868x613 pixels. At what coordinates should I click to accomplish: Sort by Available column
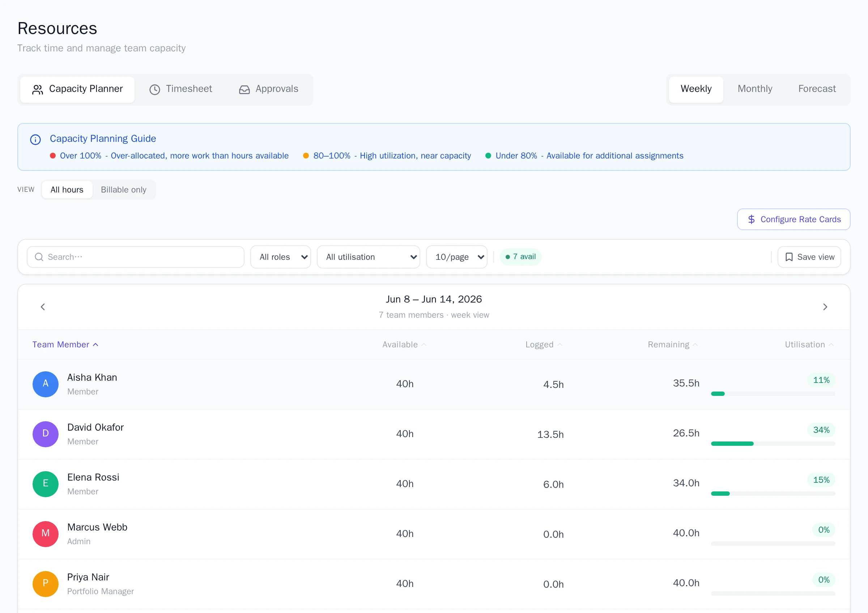pyautogui.click(x=404, y=344)
